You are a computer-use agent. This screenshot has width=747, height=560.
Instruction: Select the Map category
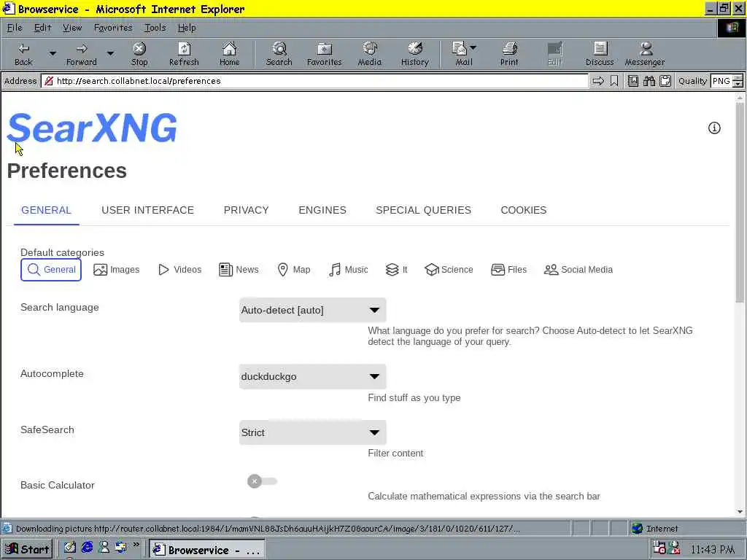pos(294,270)
